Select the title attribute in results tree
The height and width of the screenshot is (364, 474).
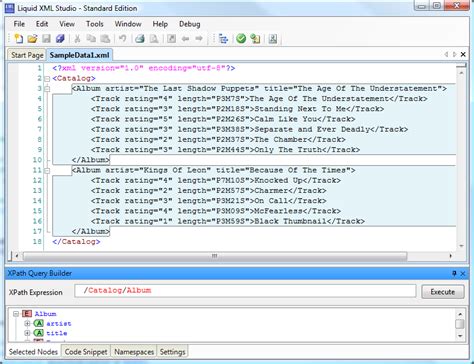[x=57, y=333]
